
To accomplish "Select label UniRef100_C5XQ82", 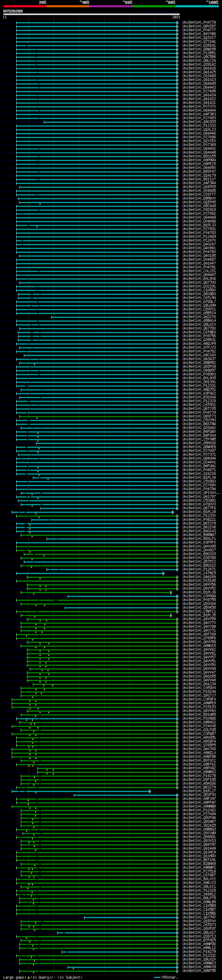I will pyautogui.click(x=199, y=500).
